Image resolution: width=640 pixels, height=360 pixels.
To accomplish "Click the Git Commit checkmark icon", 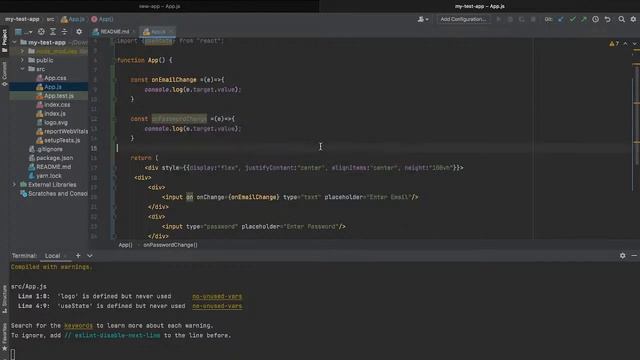I will 573,19.
